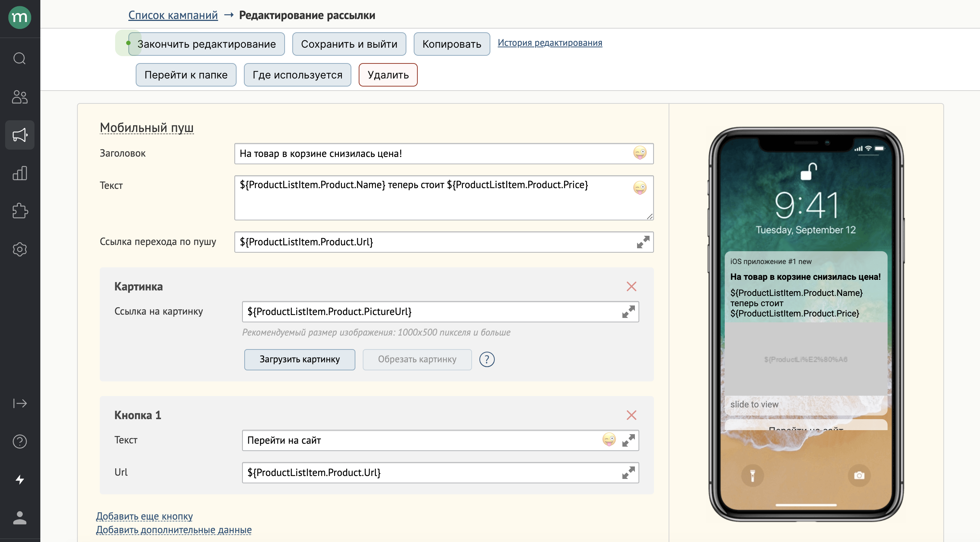Expand the Кнопка 1 Текст editor
This screenshot has width=980, height=542.
(x=628, y=440)
